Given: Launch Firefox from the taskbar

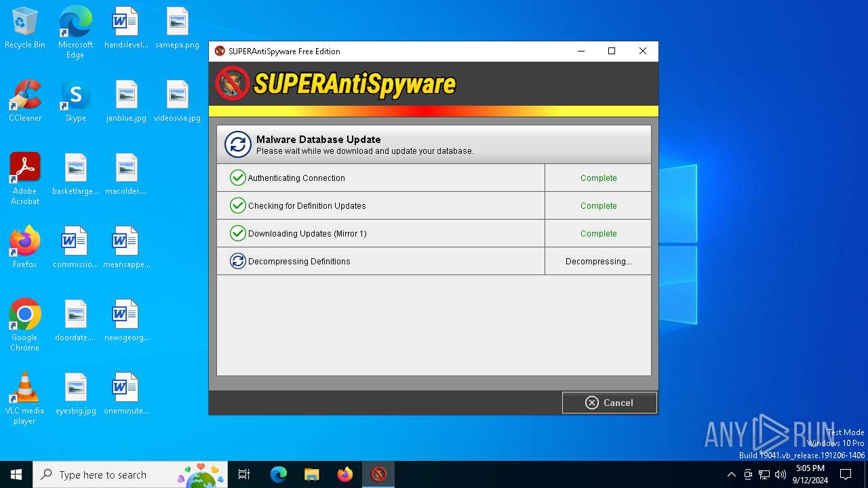Looking at the screenshot, I should (345, 474).
